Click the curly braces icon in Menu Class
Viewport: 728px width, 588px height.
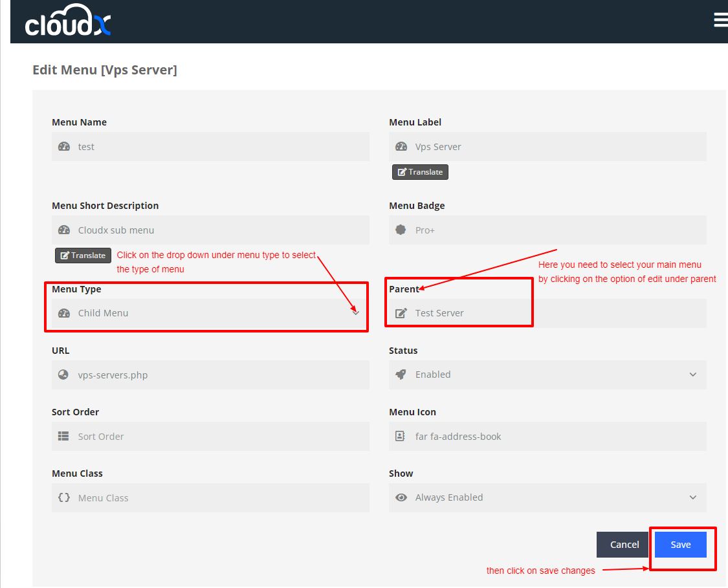63,498
